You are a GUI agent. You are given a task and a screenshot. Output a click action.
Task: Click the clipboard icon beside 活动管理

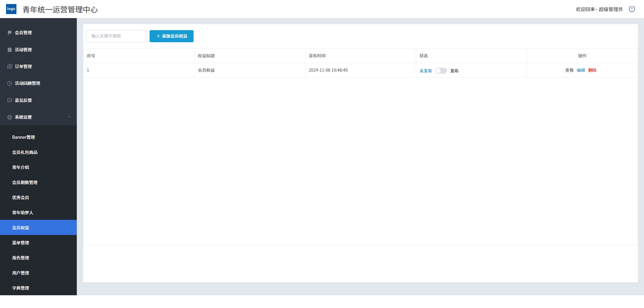tap(10, 50)
